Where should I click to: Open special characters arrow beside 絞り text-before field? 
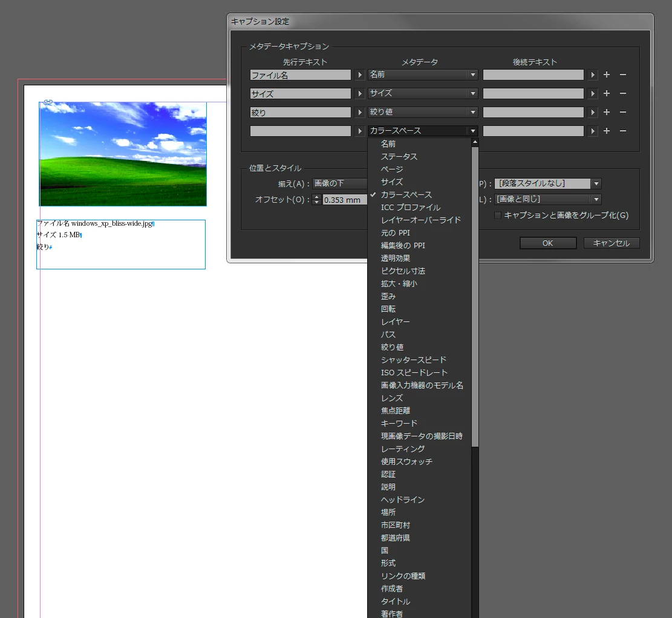(x=359, y=113)
